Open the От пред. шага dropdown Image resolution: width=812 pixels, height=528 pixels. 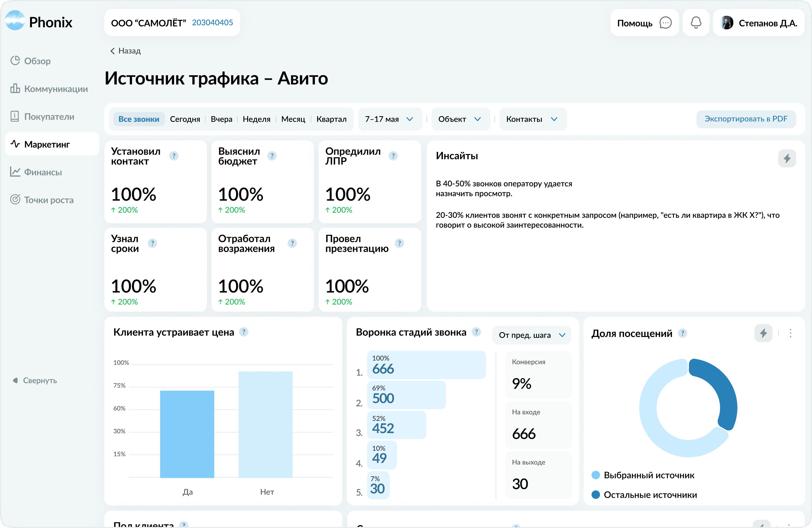(x=531, y=335)
